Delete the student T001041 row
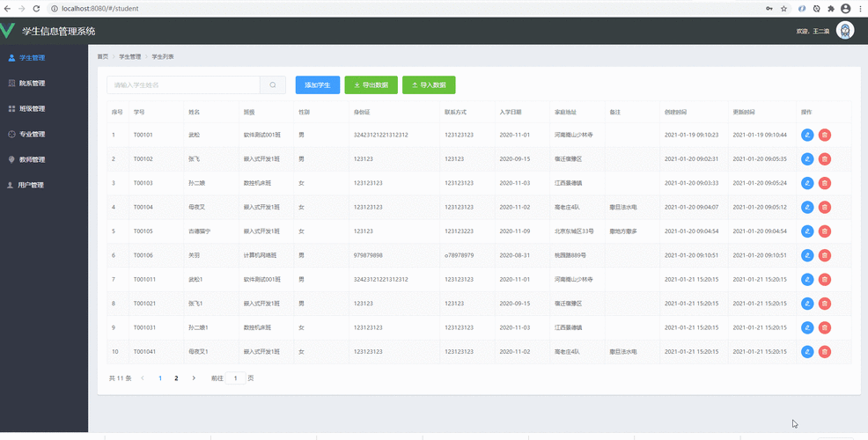Screen dimensions: 868x440 [824, 351]
